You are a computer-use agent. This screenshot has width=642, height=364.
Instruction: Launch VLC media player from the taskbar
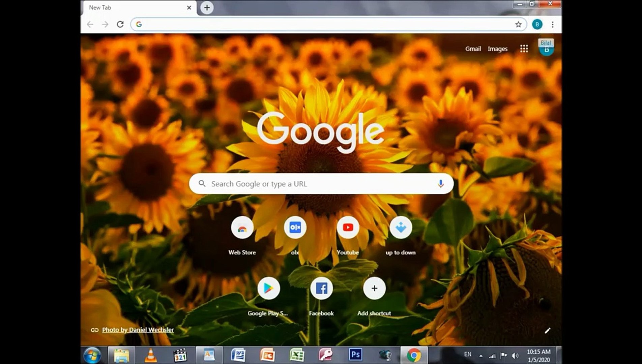pyautogui.click(x=151, y=355)
